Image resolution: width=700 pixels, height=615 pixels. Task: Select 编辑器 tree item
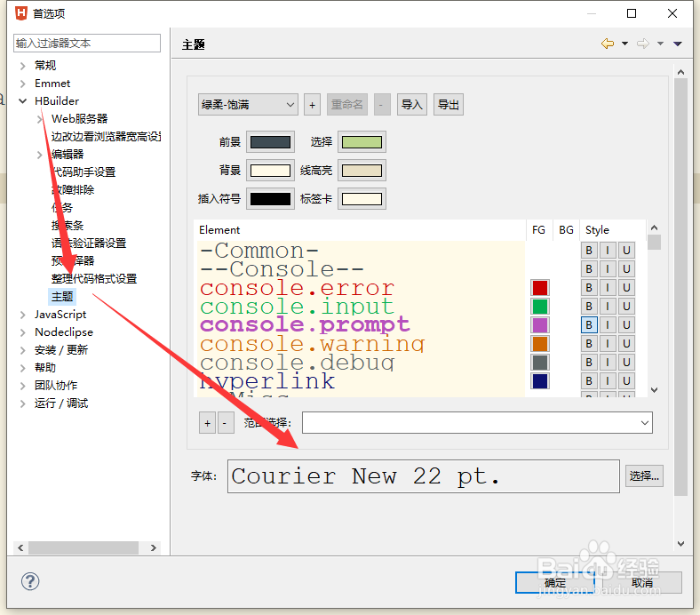click(x=68, y=155)
